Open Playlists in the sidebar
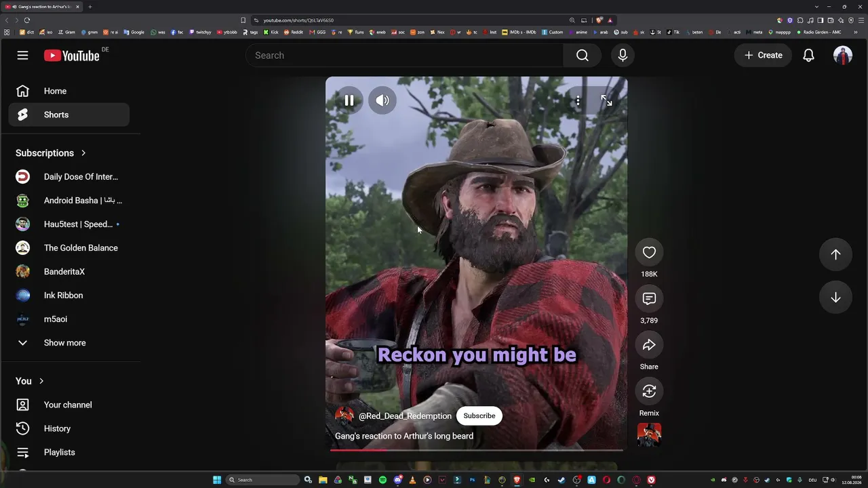This screenshot has width=868, height=488. click(69, 452)
